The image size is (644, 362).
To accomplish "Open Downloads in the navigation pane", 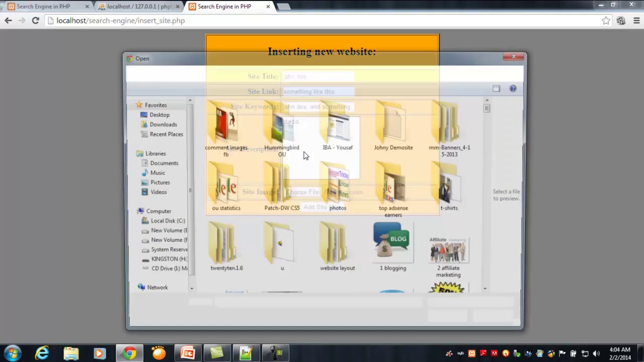I will tap(163, 124).
